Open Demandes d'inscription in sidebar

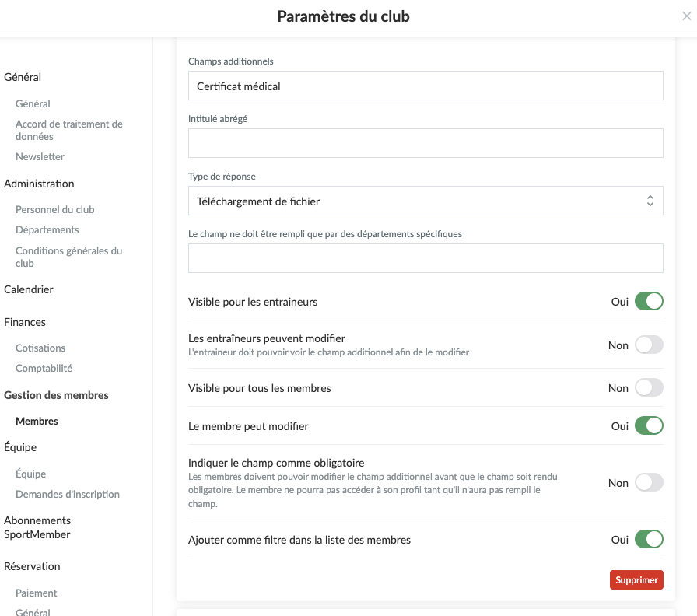(68, 494)
